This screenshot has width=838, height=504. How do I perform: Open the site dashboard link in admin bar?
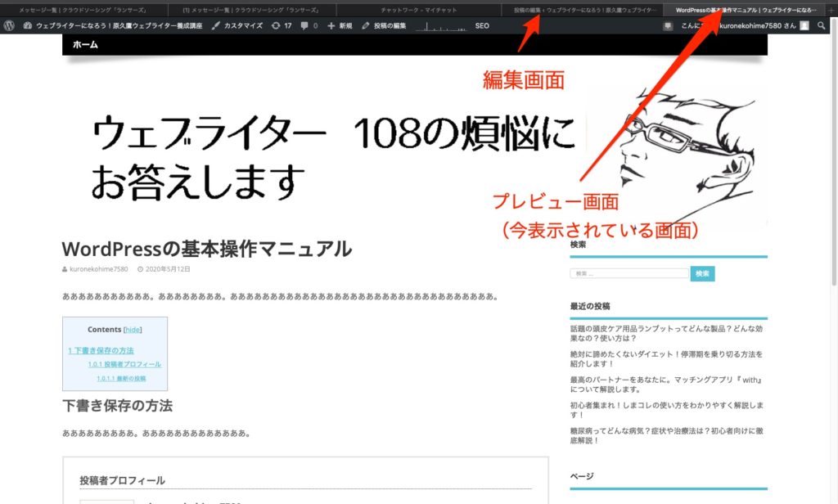[112, 25]
